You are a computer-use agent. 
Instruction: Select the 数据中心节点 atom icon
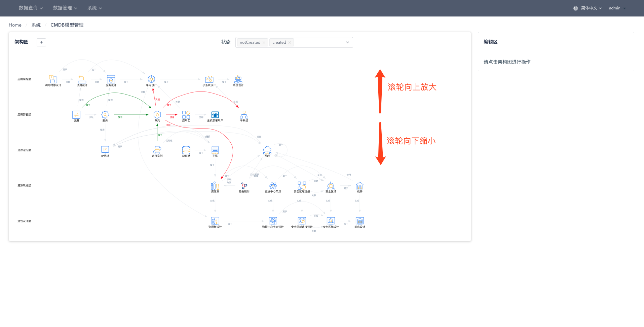[273, 186]
